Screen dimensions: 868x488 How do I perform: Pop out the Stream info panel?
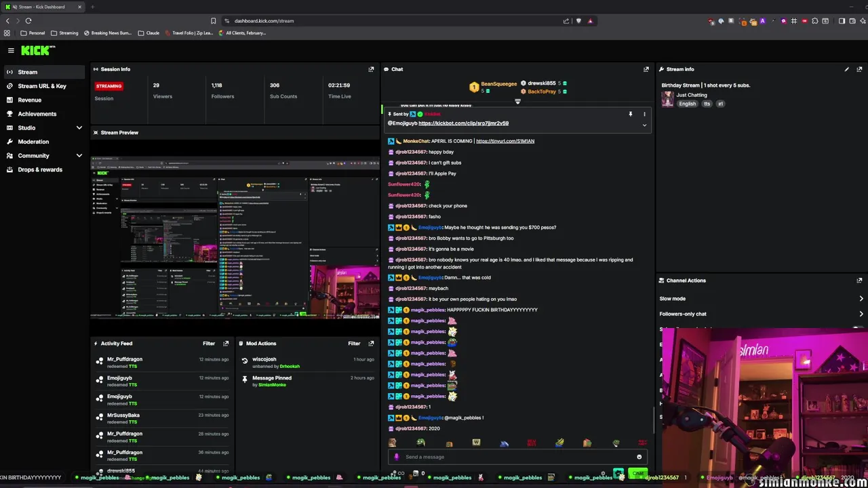click(x=859, y=69)
